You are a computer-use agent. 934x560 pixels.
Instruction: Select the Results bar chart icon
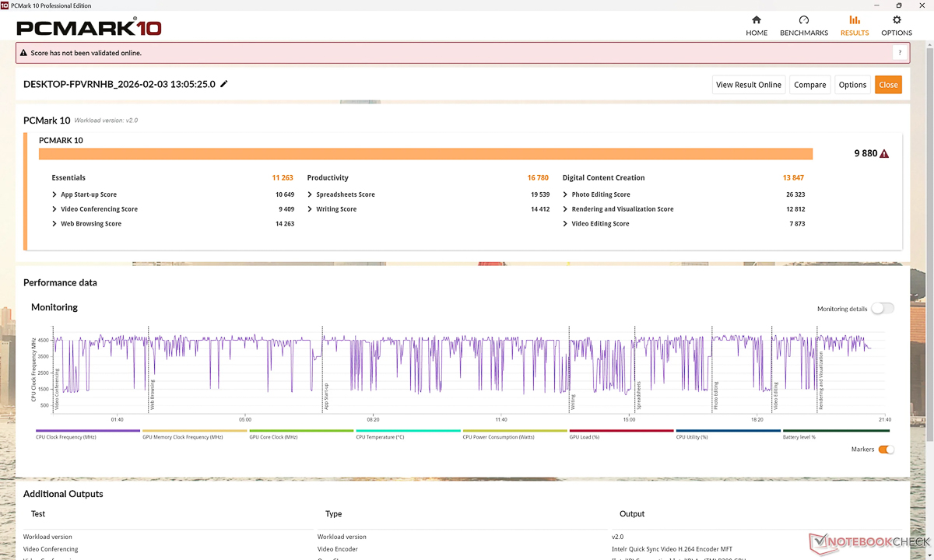pyautogui.click(x=855, y=20)
